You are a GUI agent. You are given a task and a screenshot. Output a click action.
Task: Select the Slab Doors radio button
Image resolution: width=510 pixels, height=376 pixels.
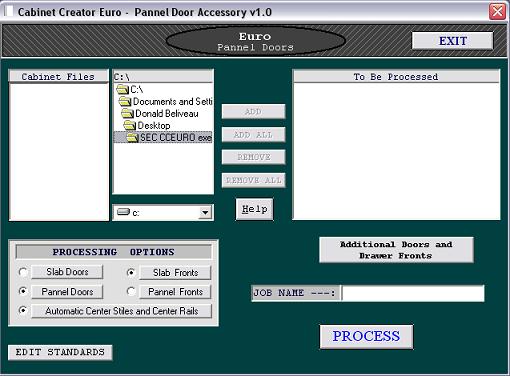[x=23, y=272]
